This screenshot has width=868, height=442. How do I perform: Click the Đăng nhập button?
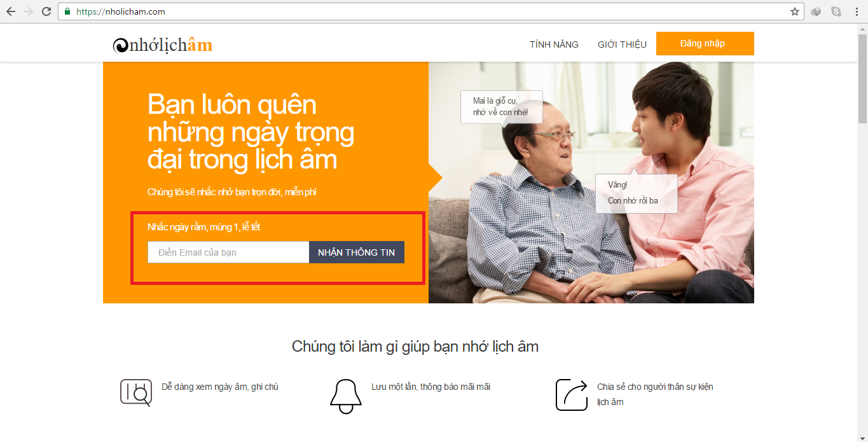coord(705,44)
